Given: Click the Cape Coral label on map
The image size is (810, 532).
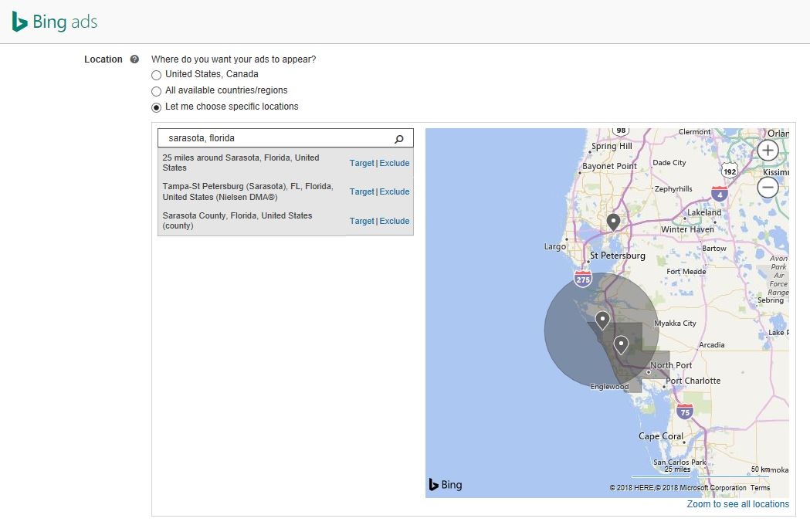Looking at the screenshot, I should tap(661, 436).
